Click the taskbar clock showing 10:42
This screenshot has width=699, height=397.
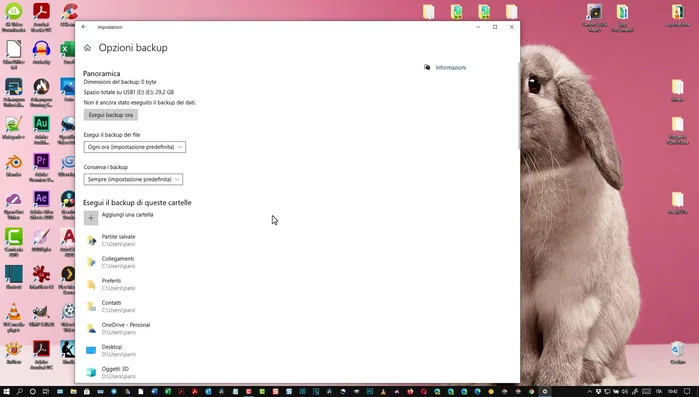point(673,392)
